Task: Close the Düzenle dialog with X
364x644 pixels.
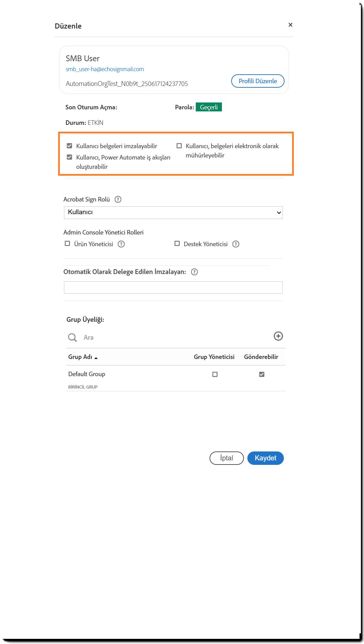Action: point(290,25)
